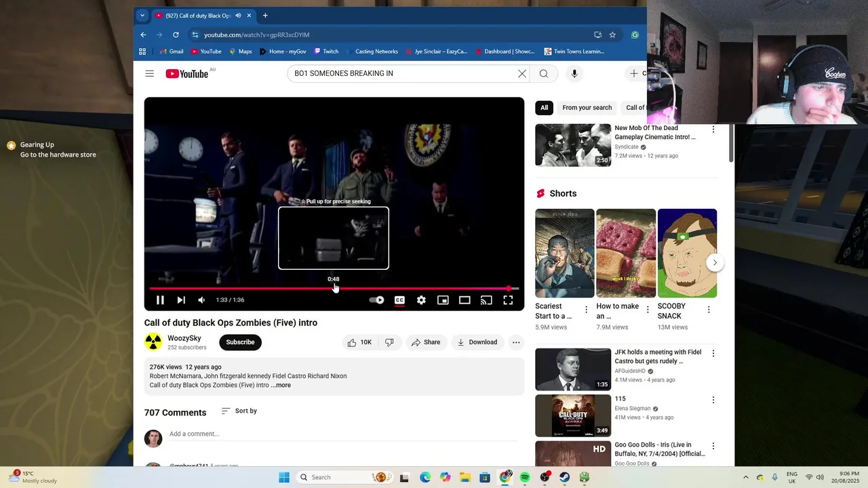Open the WoozySky channel name link

coord(184,338)
